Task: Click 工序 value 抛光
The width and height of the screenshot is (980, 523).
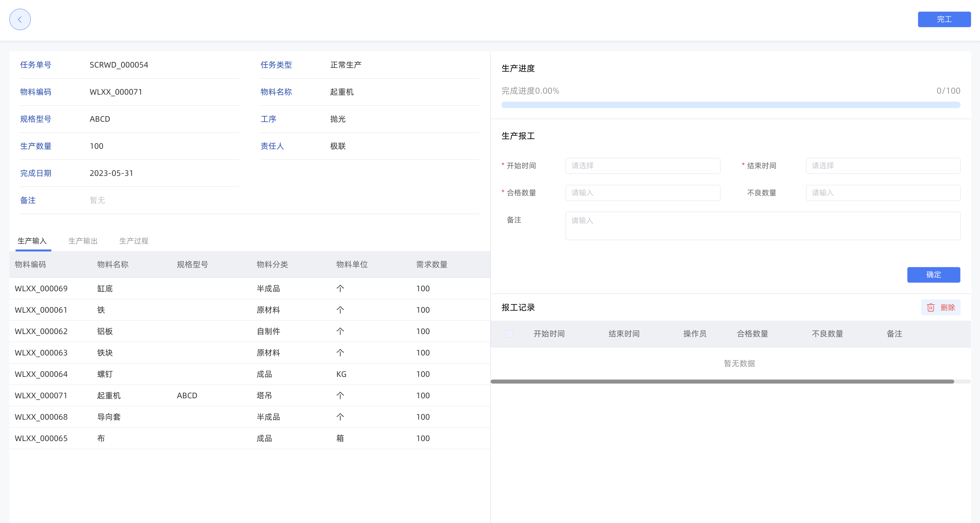Action: click(x=338, y=119)
